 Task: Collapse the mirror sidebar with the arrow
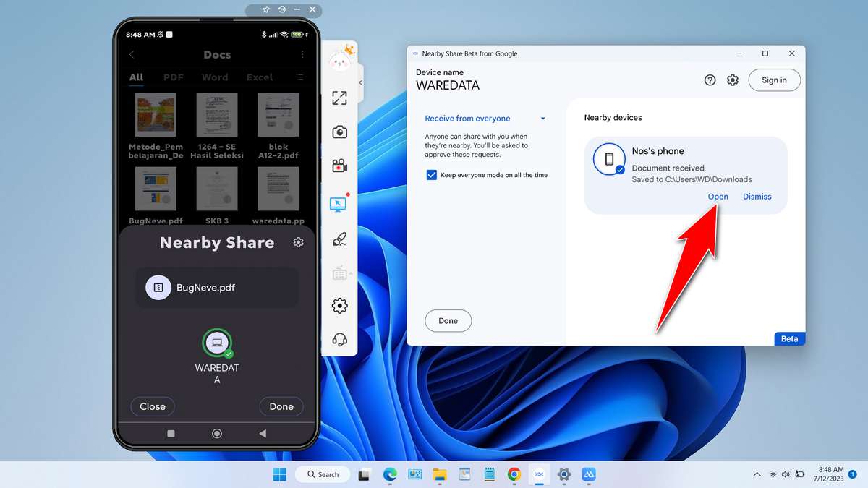(360, 82)
